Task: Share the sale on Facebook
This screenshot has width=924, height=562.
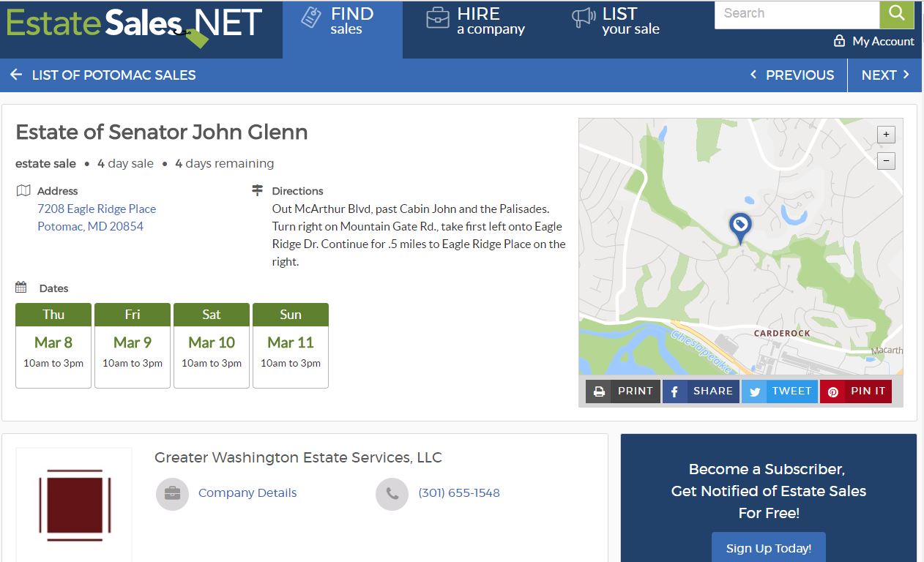Action: pos(701,391)
